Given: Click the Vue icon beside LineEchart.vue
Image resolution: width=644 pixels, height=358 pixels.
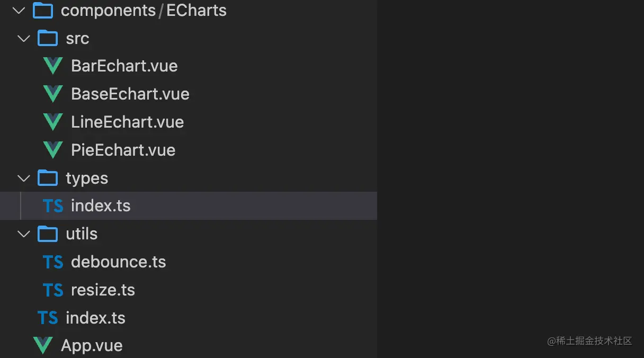Looking at the screenshot, I should (52, 122).
